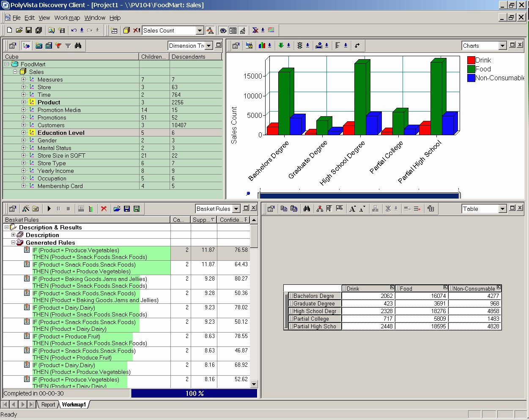Click the binoculars find icon in Dimension Tree panel
This screenshot has height=420, width=529.
pyautogui.click(x=78, y=46)
